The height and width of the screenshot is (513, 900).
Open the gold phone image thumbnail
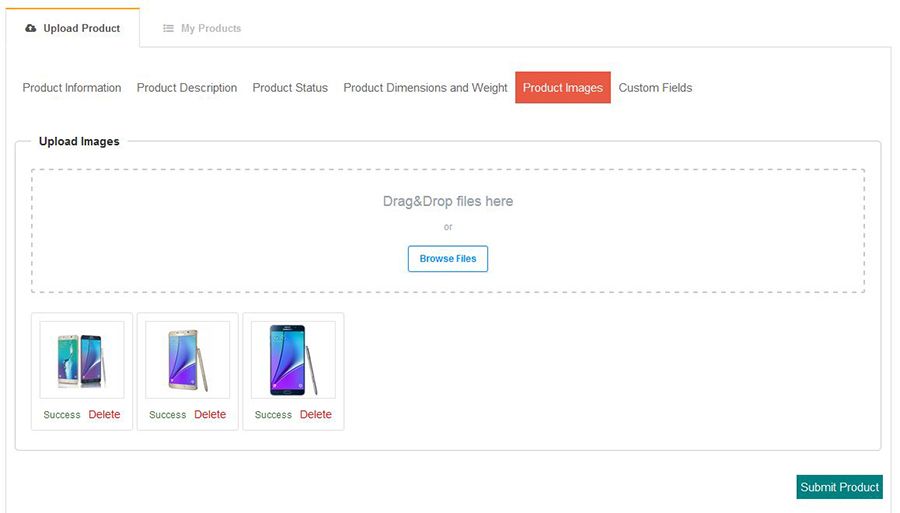(x=188, y=360)
